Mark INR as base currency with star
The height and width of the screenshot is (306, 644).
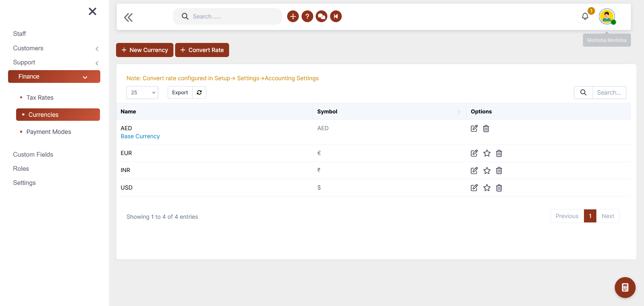coord(487,170)
